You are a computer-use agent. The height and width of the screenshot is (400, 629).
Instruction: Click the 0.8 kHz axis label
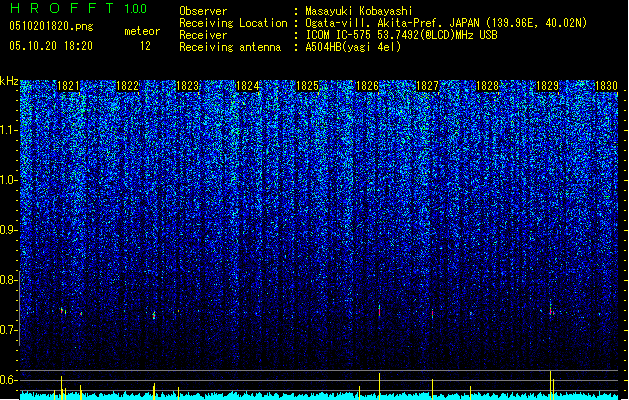[x=9, y=280]
